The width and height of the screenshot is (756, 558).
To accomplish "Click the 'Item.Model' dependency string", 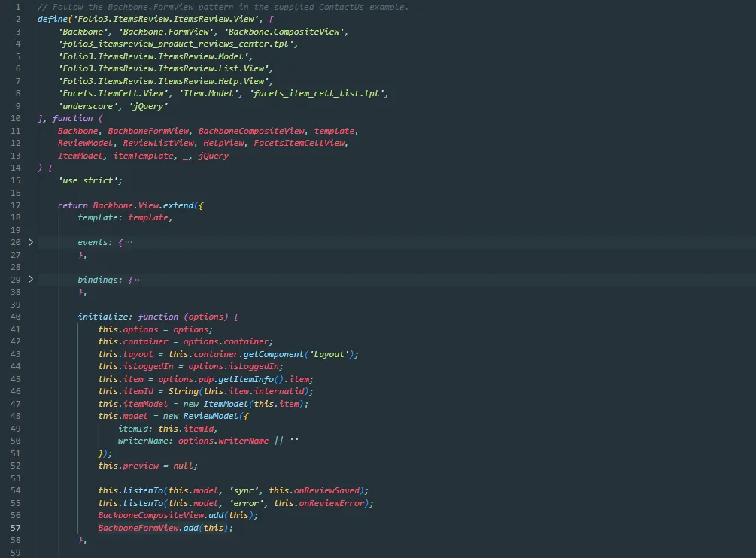I will click(209, 93).
